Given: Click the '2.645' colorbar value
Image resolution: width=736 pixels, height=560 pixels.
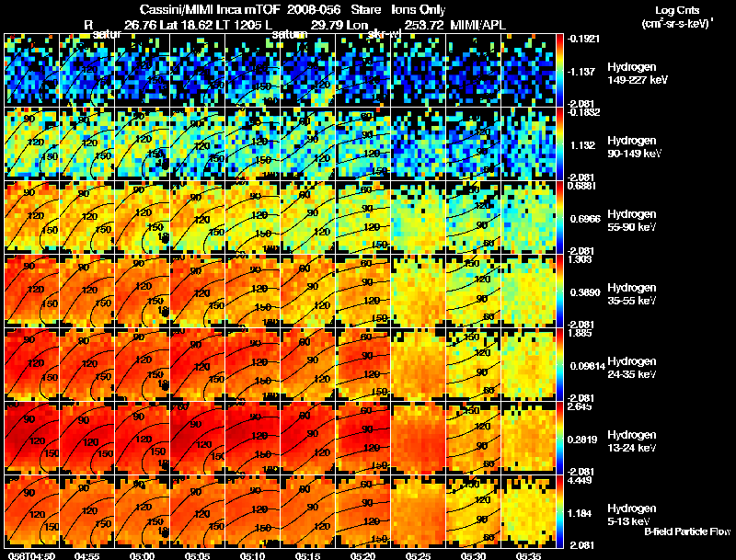Looking at the screenshot, I should 580,406.
